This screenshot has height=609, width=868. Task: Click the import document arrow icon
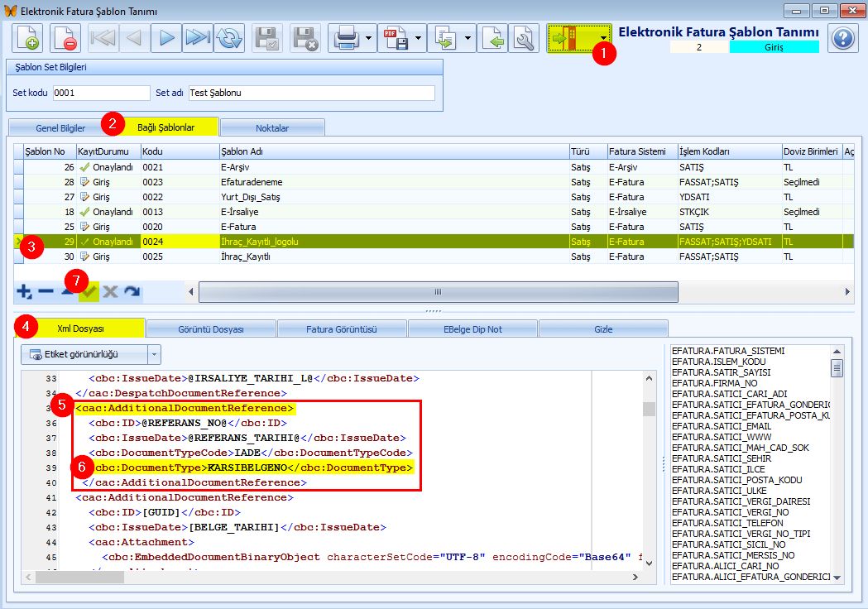click(x=492, y=38)
